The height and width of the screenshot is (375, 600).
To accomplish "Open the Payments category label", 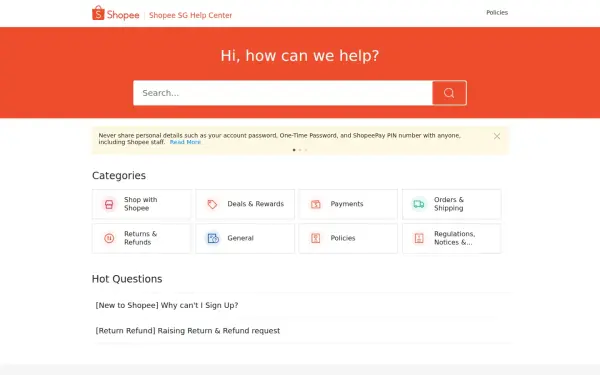I will (347, 204).
